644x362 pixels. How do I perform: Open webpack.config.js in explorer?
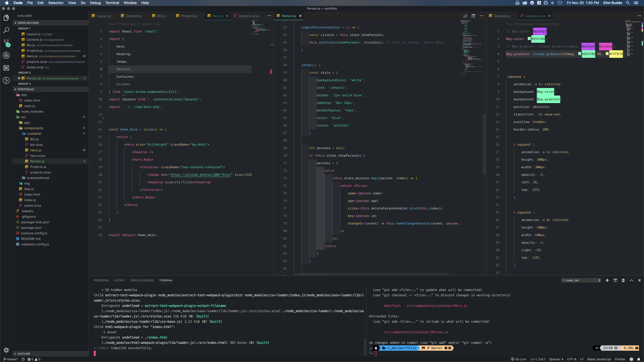point(35,244)
